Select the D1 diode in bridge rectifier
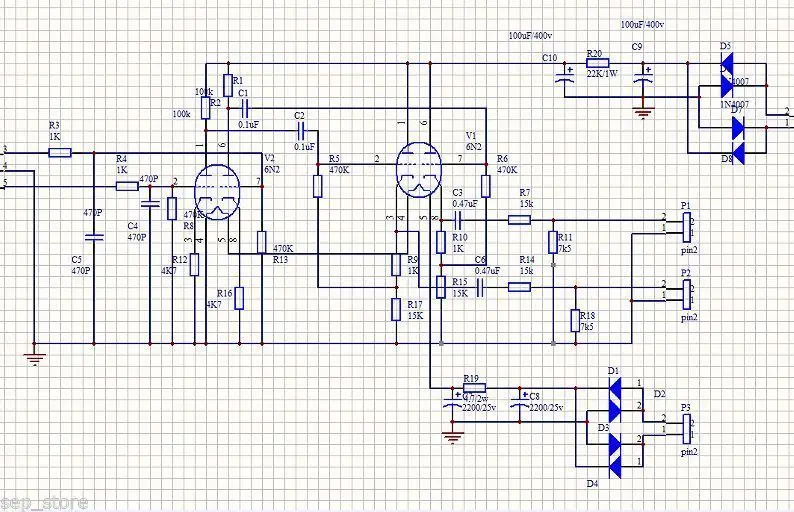The width and height of the screenshot is (794, 512). point(615,388)
